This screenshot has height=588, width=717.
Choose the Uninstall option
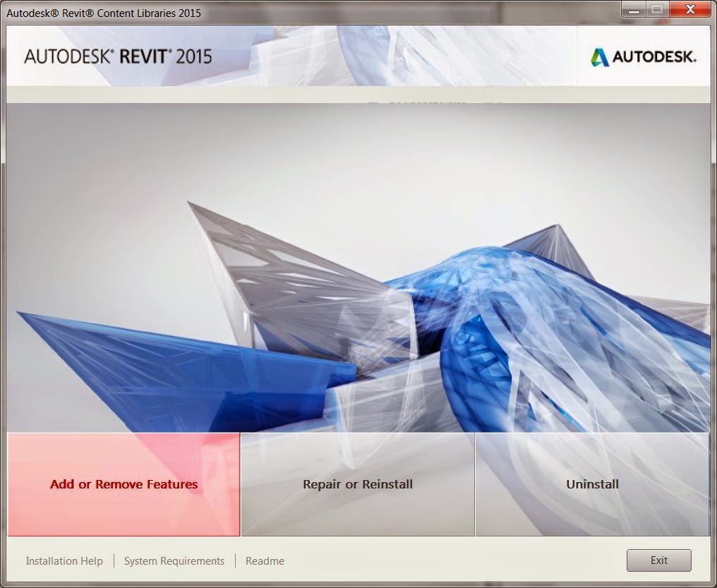point(592,484)
